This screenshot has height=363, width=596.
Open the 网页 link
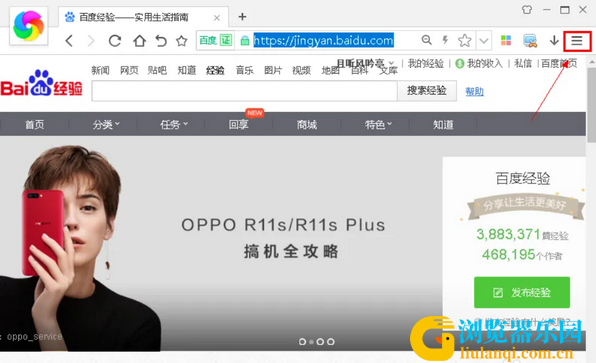coord(129,70)
